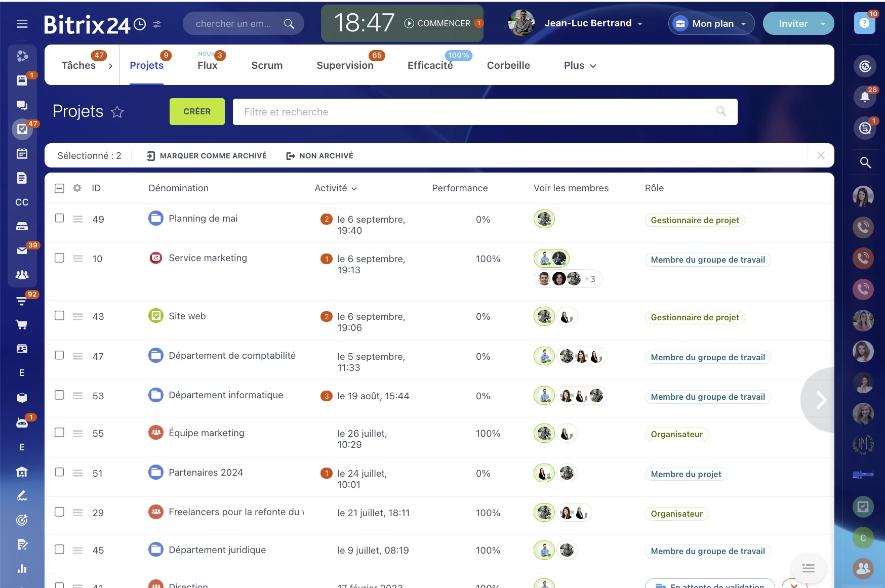Expand the Plus menu dropdown
Viewport: 885px width, 588px height.
point(580,65)
